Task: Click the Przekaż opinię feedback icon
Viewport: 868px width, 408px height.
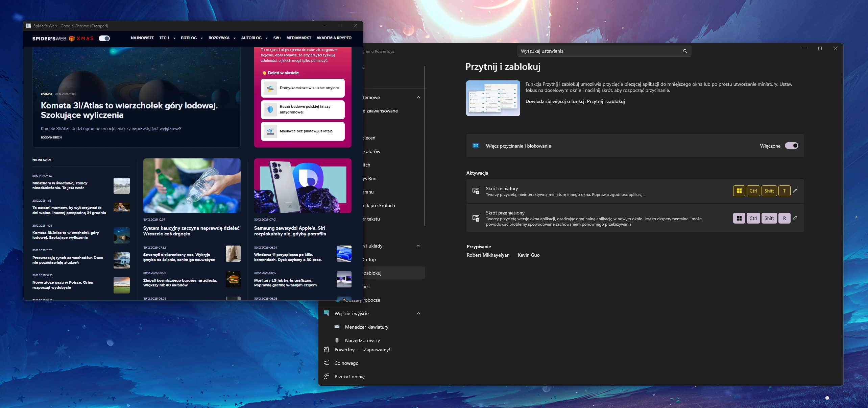Action: (327, 376)
